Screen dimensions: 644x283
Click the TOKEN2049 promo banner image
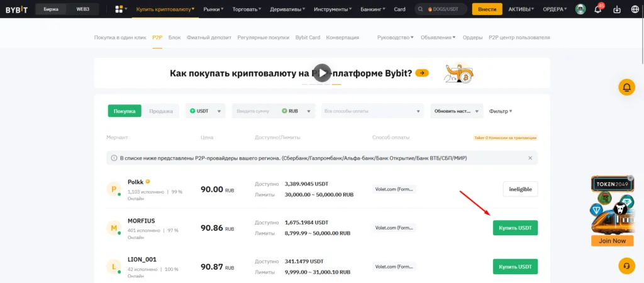tap(612, 205)
